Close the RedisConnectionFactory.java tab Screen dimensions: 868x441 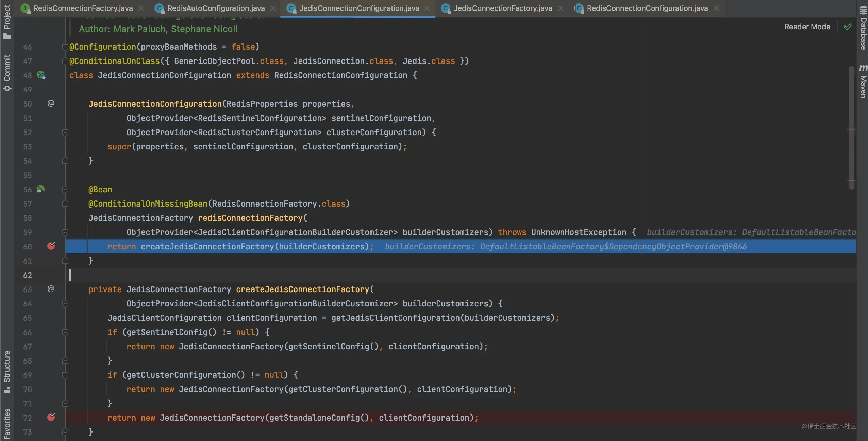(x=141, y=8)
